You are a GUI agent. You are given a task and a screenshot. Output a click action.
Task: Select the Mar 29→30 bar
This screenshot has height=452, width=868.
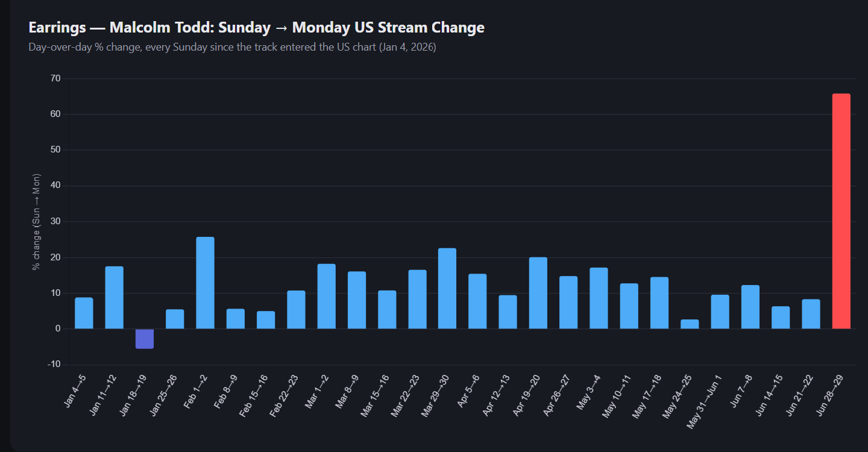pyautogui.click(x=447, y=289)
